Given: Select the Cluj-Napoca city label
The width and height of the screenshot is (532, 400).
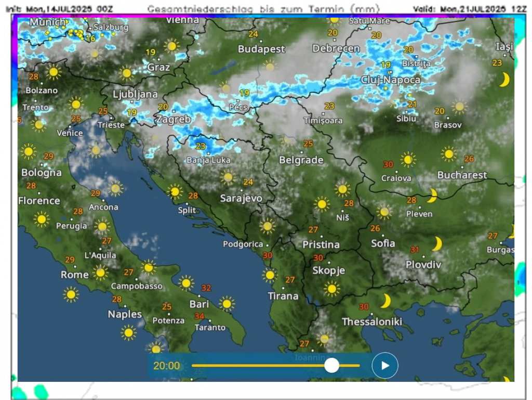Looking at the screenshot, I should [391, 80].
